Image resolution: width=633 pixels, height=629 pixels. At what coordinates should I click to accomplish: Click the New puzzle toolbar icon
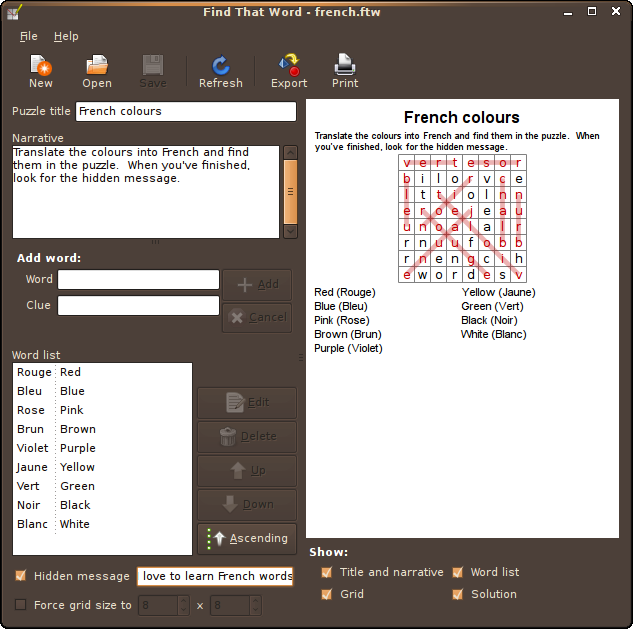point(41,65)
